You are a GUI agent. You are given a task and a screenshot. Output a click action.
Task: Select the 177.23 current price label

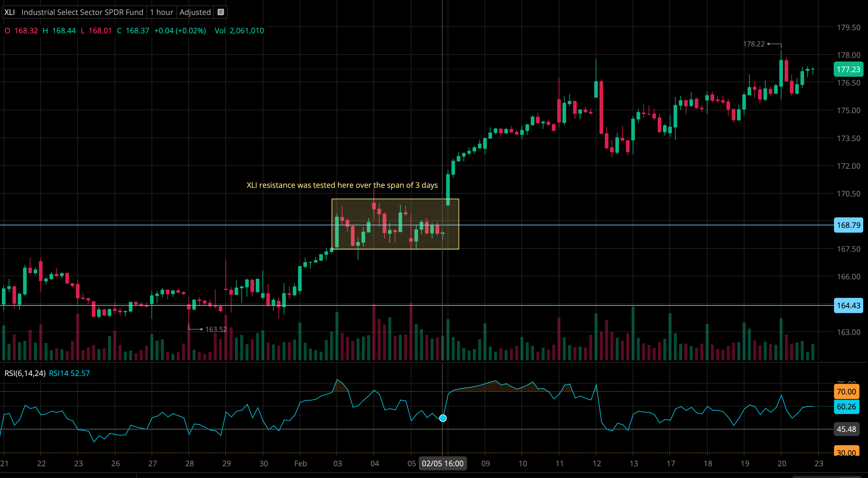pos(848,69)
